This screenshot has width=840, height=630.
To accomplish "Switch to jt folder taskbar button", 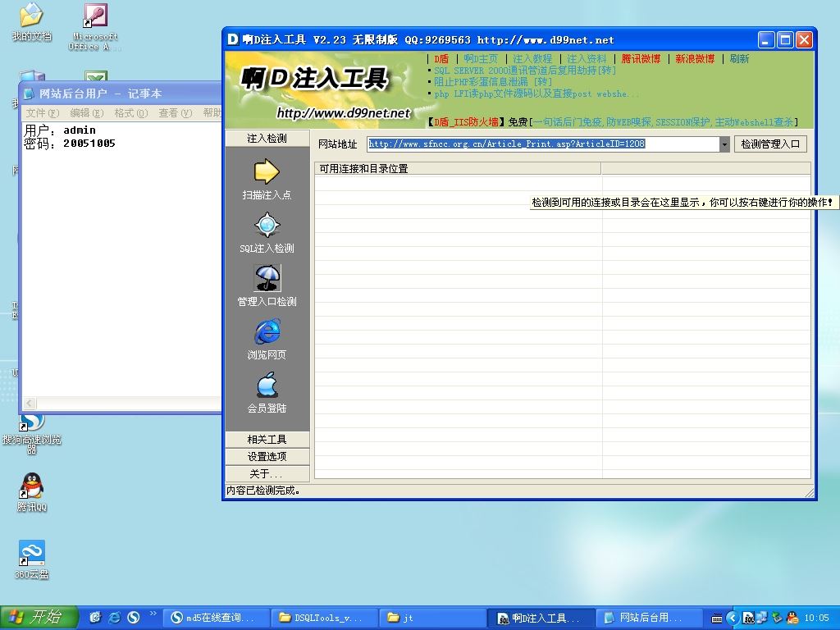I will click(431, 619).
